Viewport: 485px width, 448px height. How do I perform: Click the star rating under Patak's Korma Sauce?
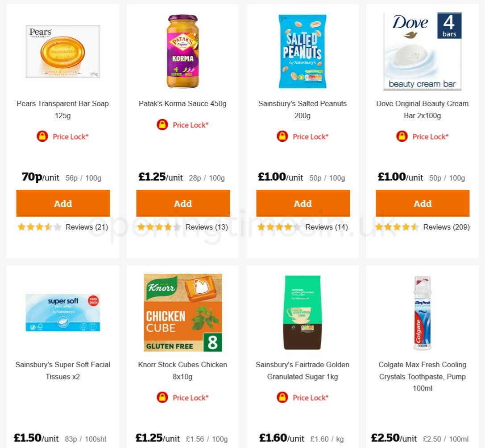coord(158,227)
